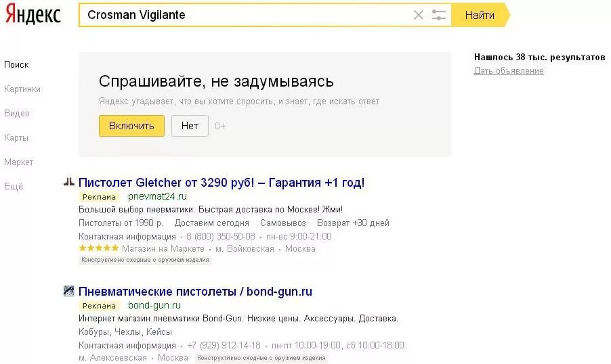Select the Поиск tab in sidebar

tap(16, 65)
